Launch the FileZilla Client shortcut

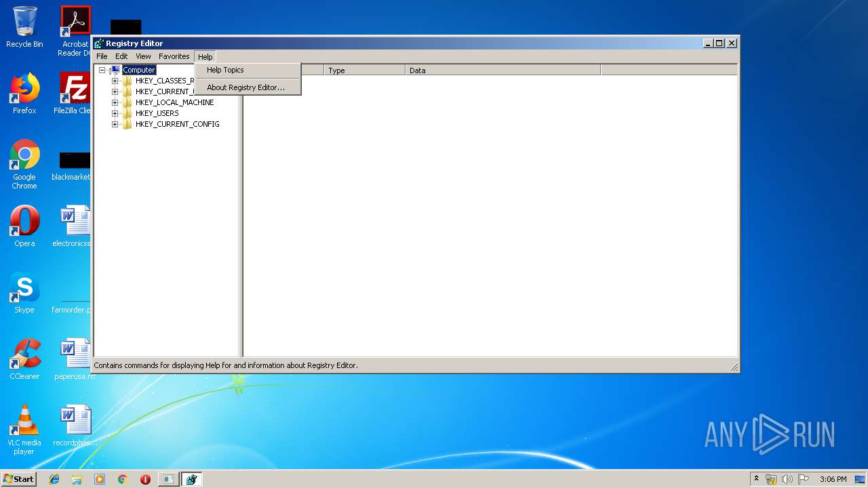pyautogui.click(x=73, y=94)
